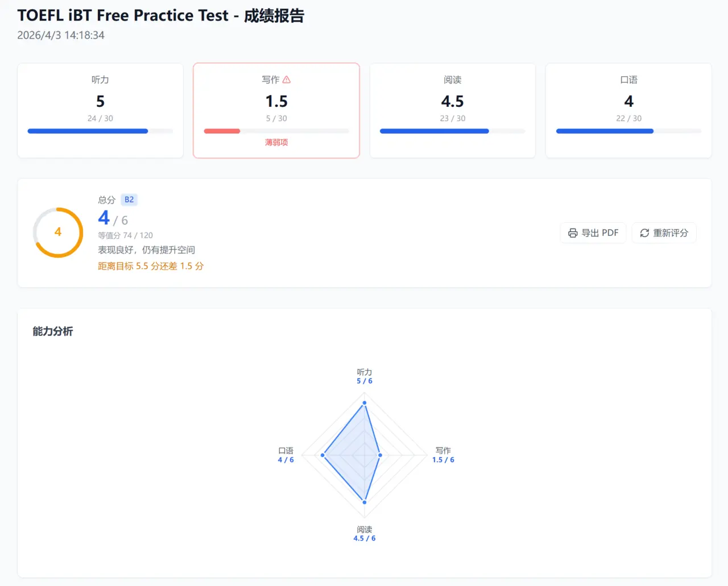
Task: Click the radar chart's top 听力 data point
Action: [365, 403]
